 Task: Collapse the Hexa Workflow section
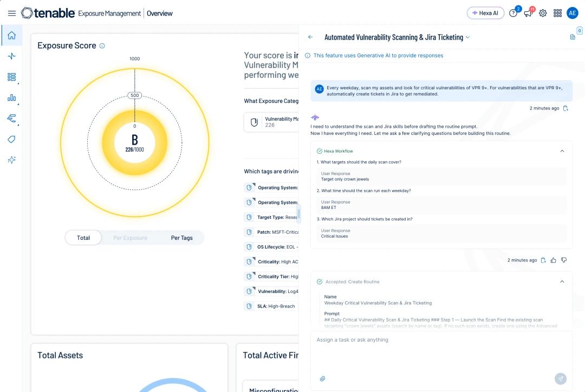(x=562, y=151)
